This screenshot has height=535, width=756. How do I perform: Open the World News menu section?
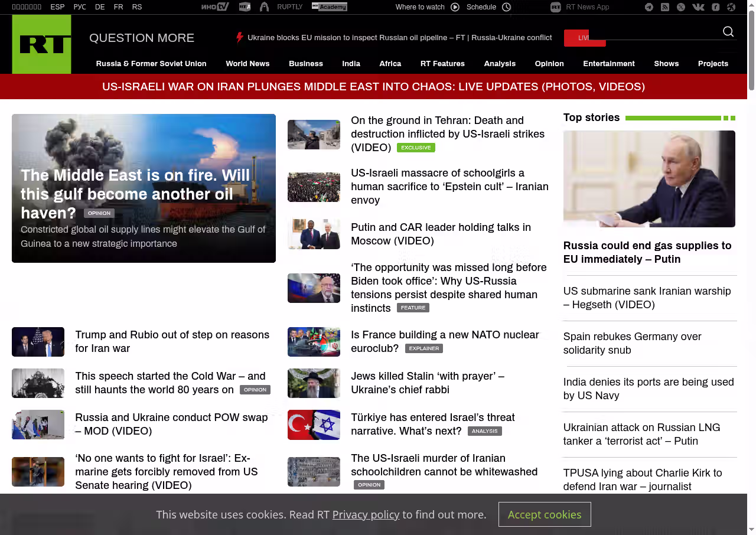247,64
